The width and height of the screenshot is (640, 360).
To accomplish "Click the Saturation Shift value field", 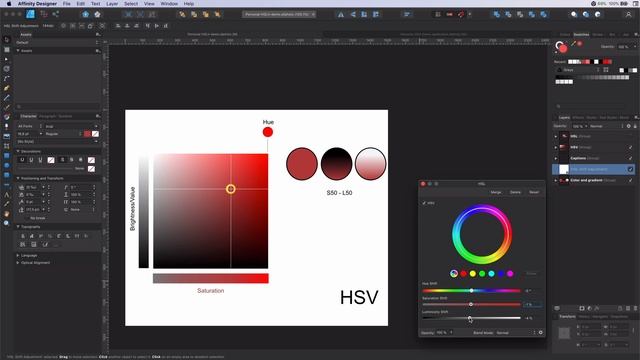I will [x=532, y=304].
